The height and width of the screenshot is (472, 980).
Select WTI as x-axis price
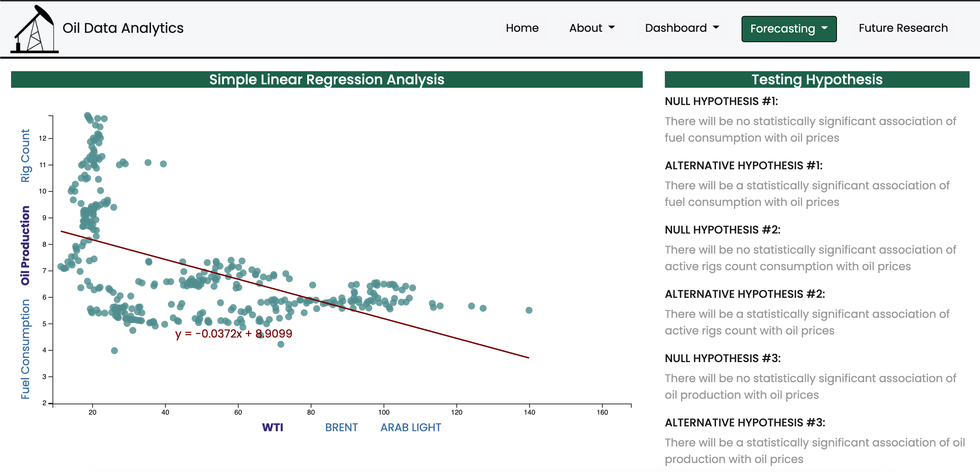(x=272, y=427)
